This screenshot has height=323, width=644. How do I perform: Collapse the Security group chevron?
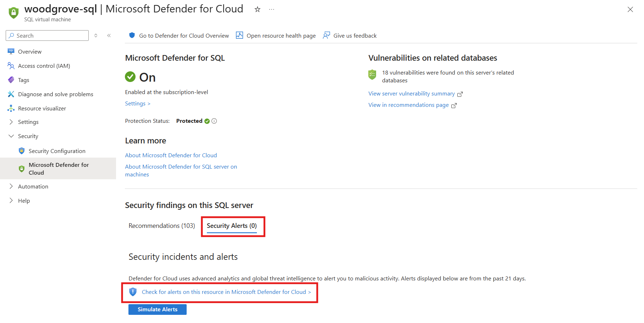coord(11,136)
